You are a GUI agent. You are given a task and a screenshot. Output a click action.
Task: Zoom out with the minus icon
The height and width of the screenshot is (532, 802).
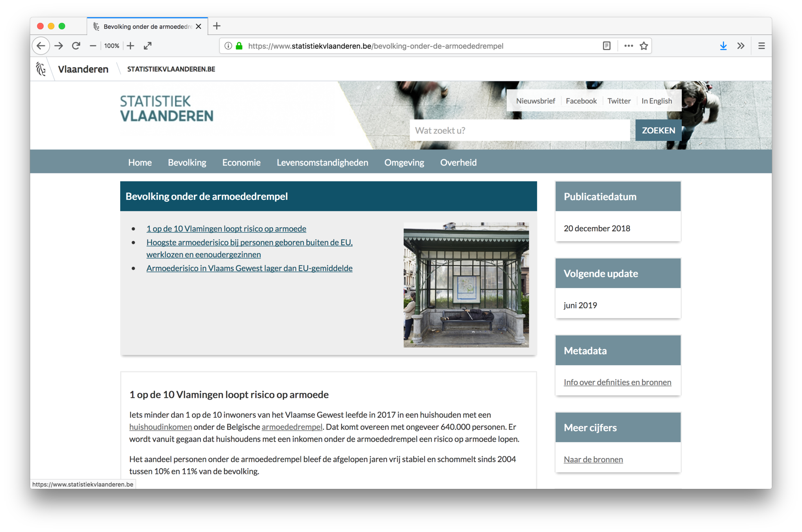[93, 46]
